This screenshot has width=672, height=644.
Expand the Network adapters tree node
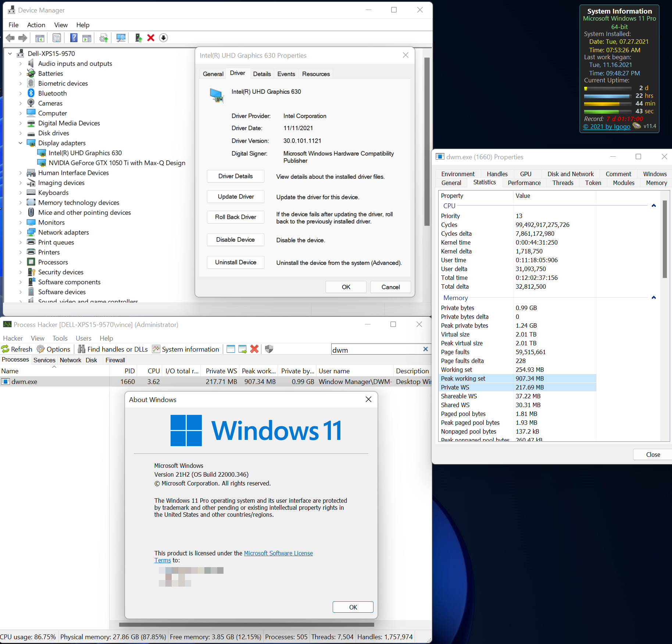click(x=21, y=232)
